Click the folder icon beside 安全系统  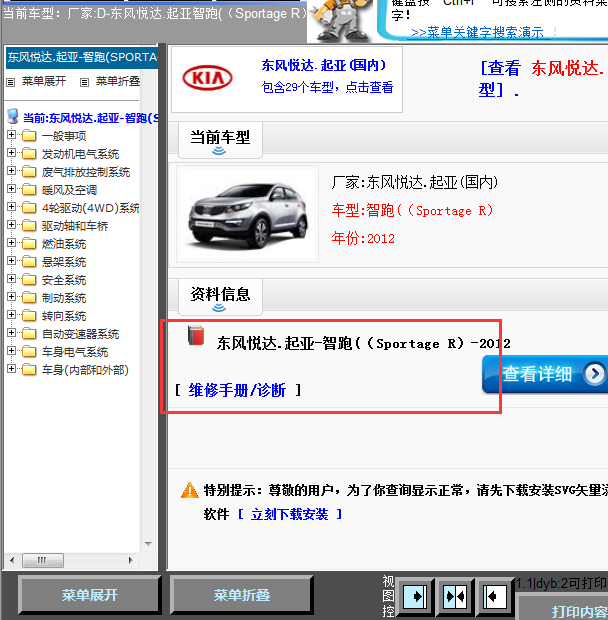coord(29,279)
